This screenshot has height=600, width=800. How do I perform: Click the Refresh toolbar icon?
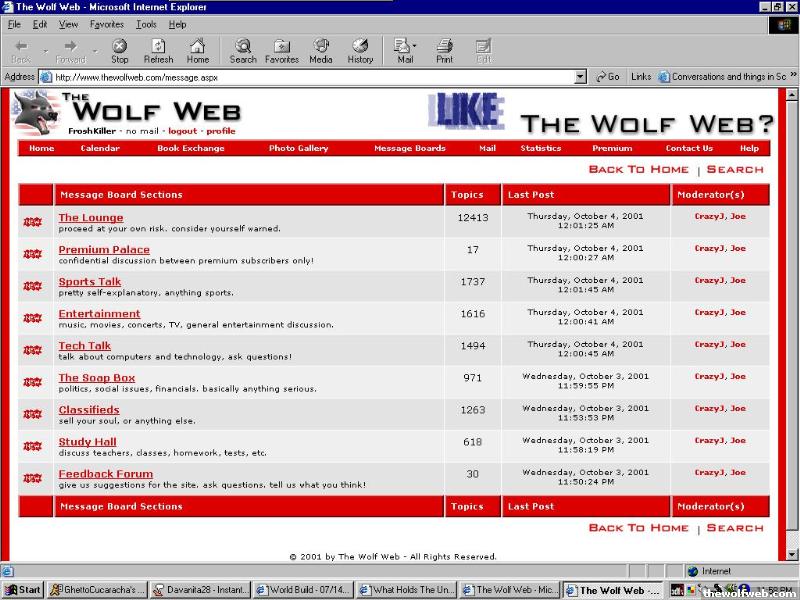tap(158, 51)
